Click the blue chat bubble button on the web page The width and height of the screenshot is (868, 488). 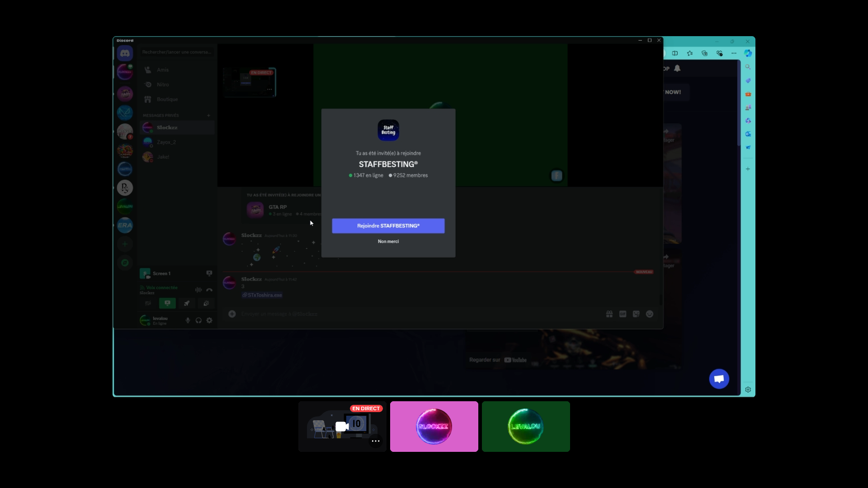click(x=719, y=379)
